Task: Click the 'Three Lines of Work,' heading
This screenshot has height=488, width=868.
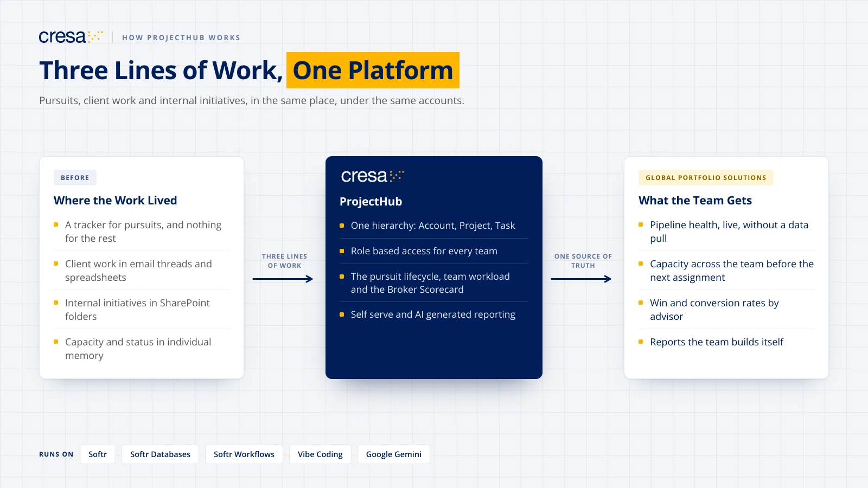Action: coord(161,70)
